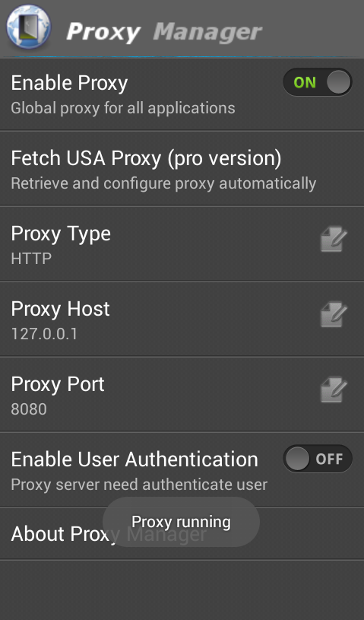The width and height of the screenshot is (364, 620).
Task: Click the edit icon beside Proxy Type
Action: 334,239
